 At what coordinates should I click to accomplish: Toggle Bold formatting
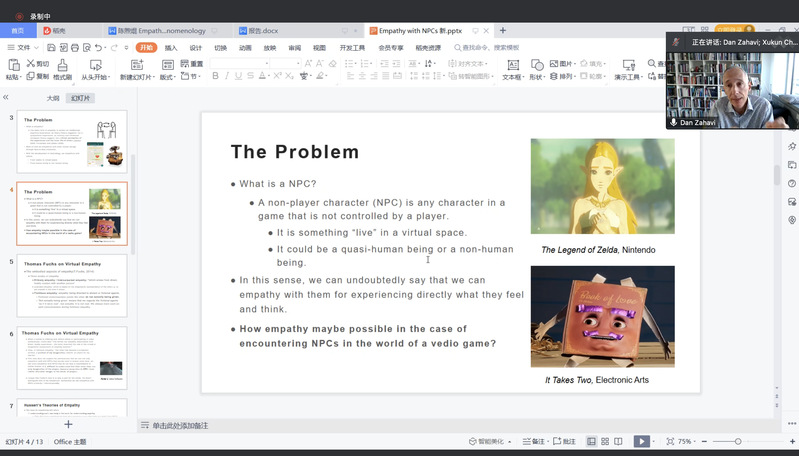215,76
